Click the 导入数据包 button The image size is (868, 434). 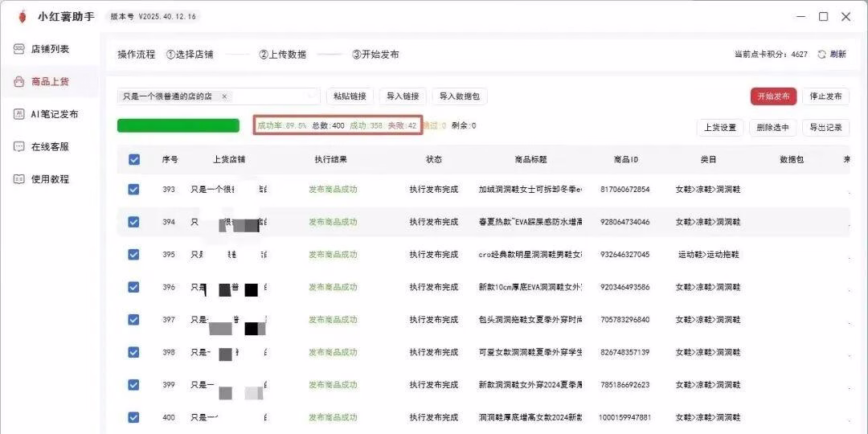pos(460,96)
